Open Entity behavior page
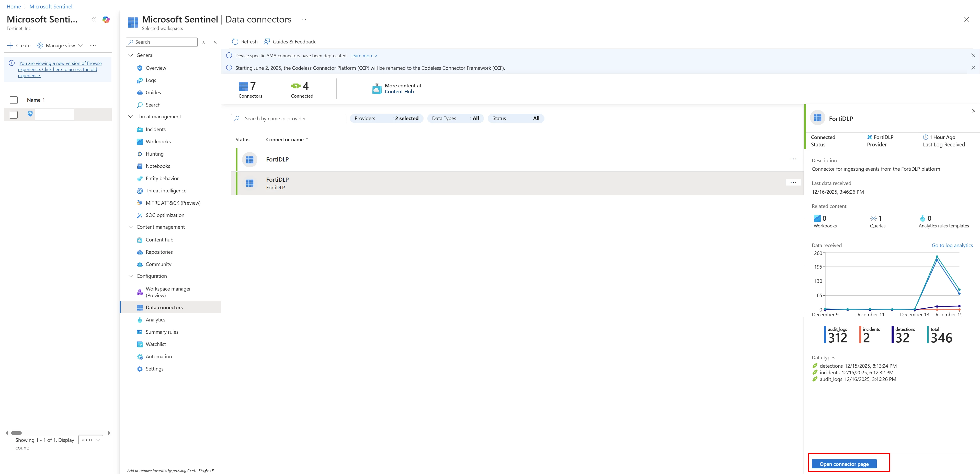The image size is (980, 474). (162, 178)
